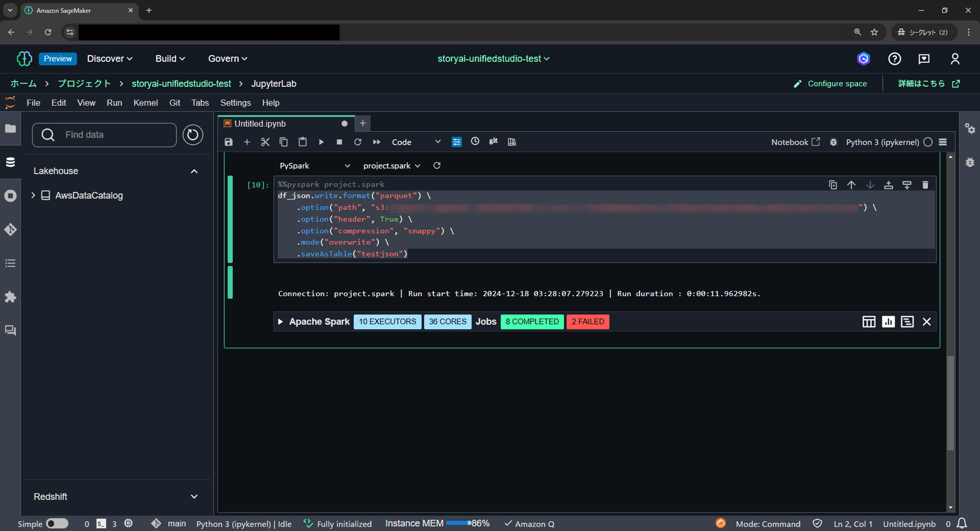Image resolution: width=980 pixels, height=531 pixels.
Task: Restart the kernel from toolbar
Action: point(358,142)
